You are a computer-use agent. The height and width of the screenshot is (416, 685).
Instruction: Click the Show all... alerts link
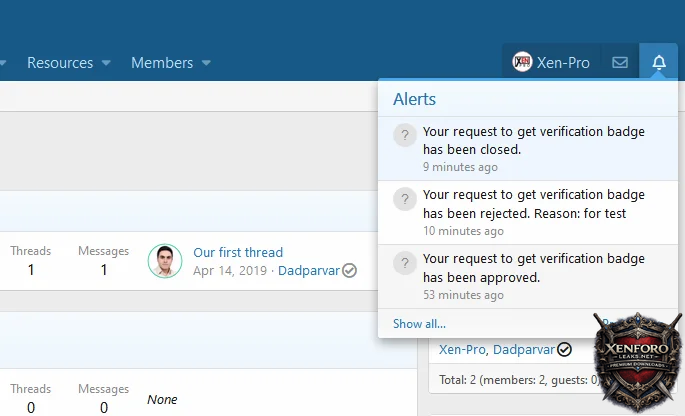(x=419, y=323)
